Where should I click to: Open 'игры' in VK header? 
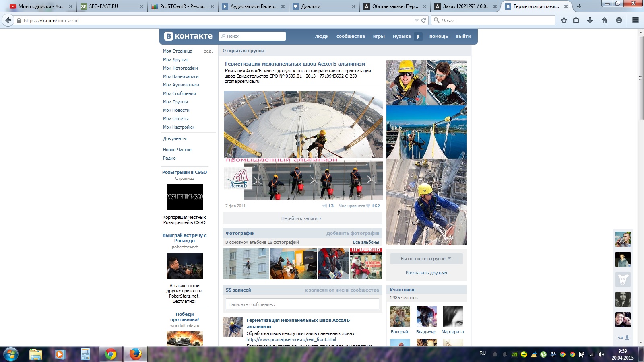(379, 36)
